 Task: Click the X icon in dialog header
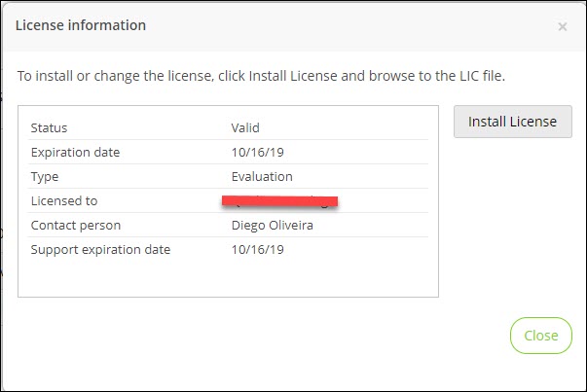tap(562, 27)
